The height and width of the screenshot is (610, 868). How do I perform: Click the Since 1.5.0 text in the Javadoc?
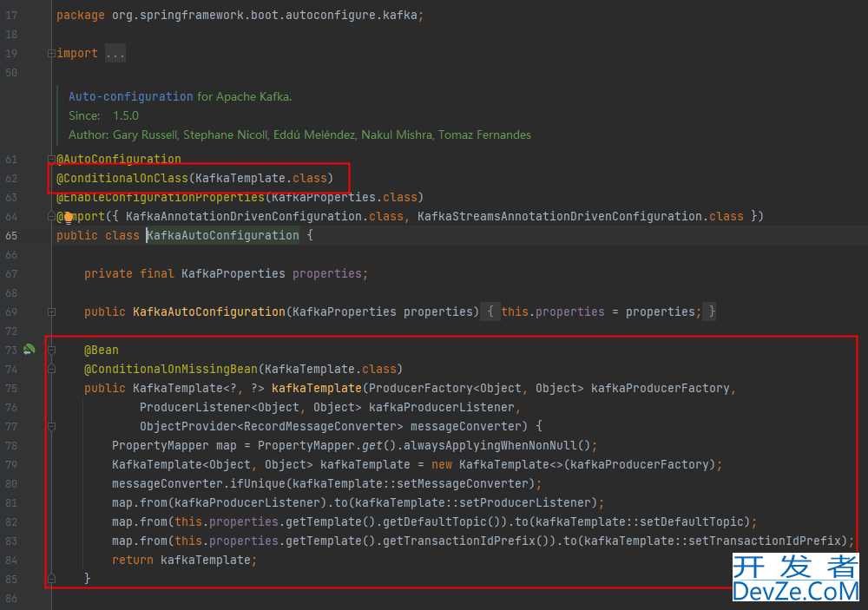tap(103, 115)
